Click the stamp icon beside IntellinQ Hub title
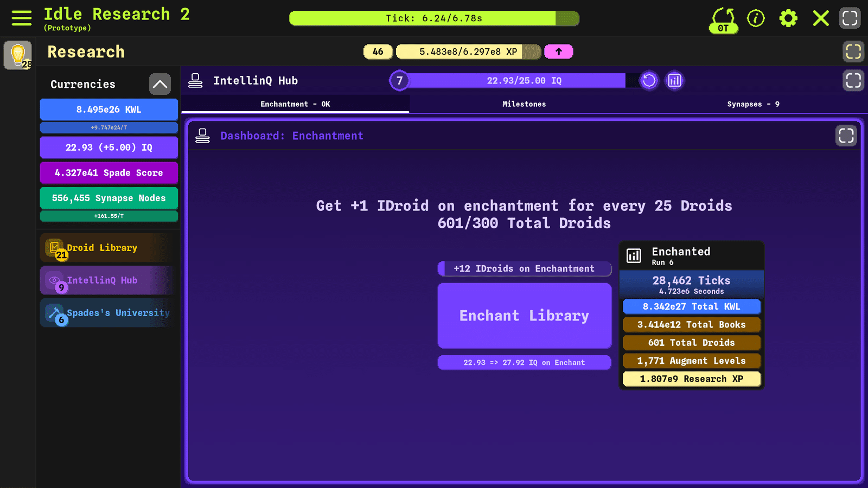Image resolution: width=868 pixels, height=488 pixels. (195, 81)
